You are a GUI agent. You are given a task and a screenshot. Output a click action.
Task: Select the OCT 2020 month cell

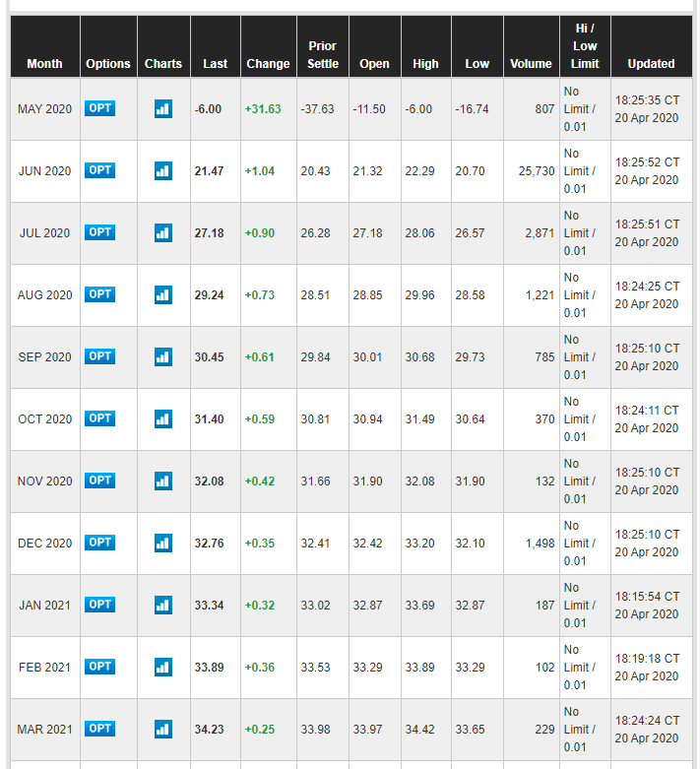pos(45,419)
